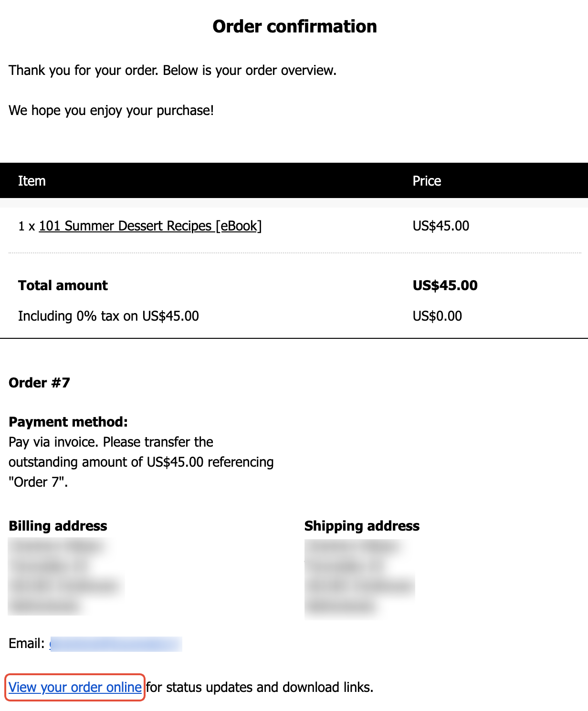The height and width of the screenshot is (711, 588).
Task: Click the Order #7 heading
Action: 40,383
